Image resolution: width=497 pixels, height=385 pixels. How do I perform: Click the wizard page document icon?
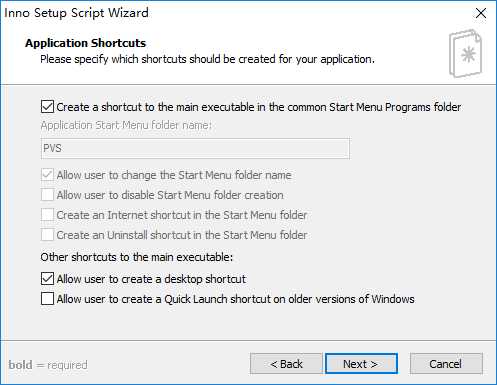pyautogui.click(x=466, y=53)
